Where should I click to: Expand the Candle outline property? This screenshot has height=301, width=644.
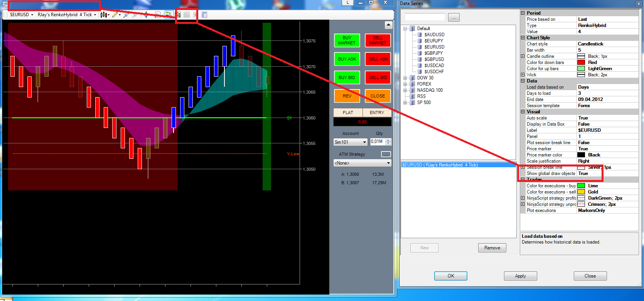tap(523, 56)
